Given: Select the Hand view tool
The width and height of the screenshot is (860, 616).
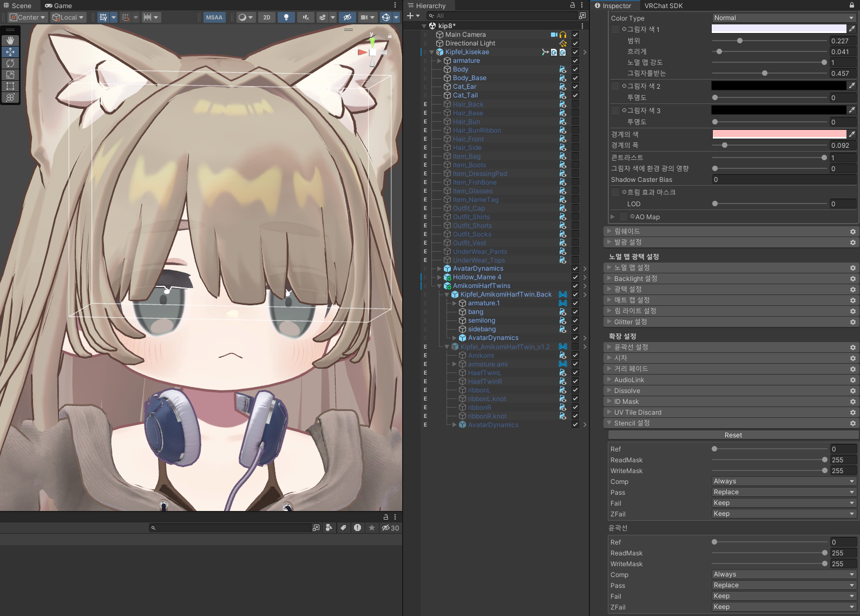Looking at the screenshot, I should (x=10, y=41).
